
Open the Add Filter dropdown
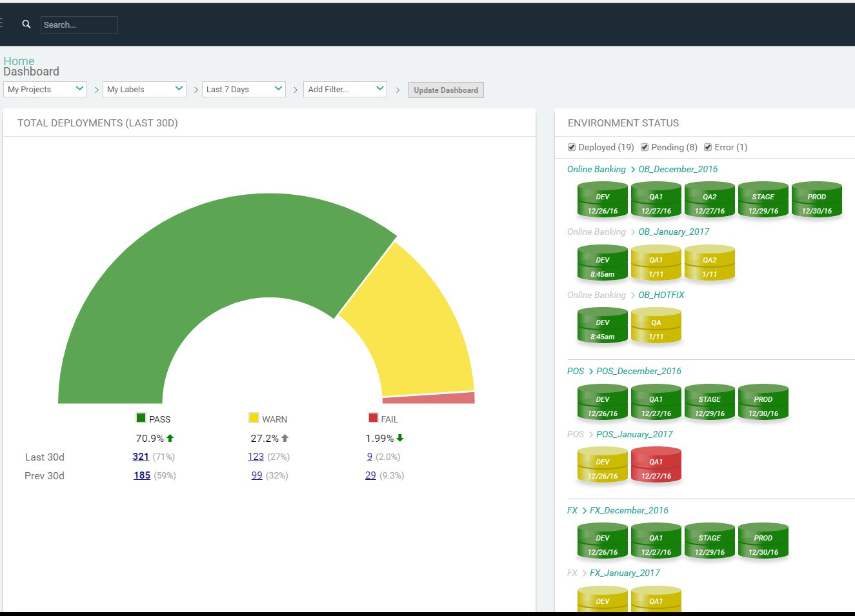345,90
